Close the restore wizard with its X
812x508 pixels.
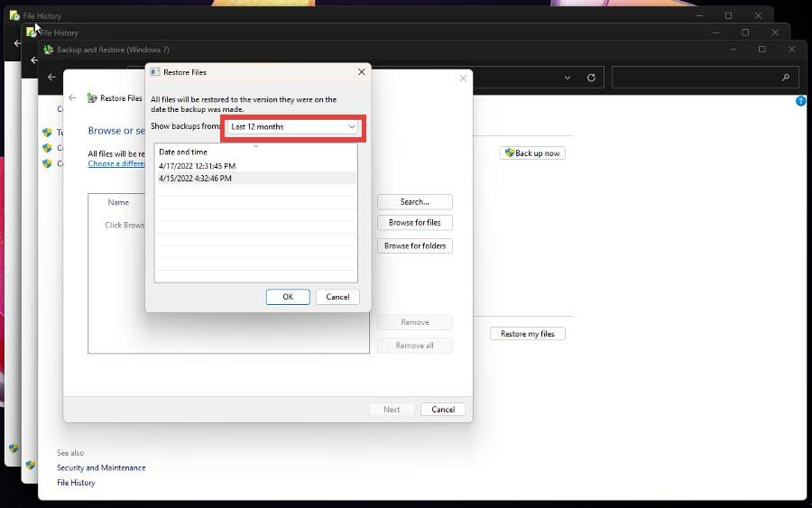tap(463, 79)
